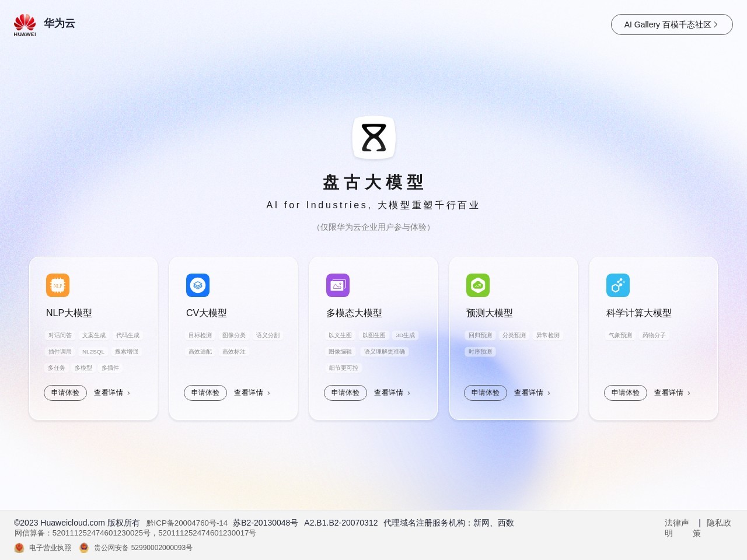Click the Pangu model hourglass icon
The width and height of the screenshot is (747, 560).
point(374,138)
